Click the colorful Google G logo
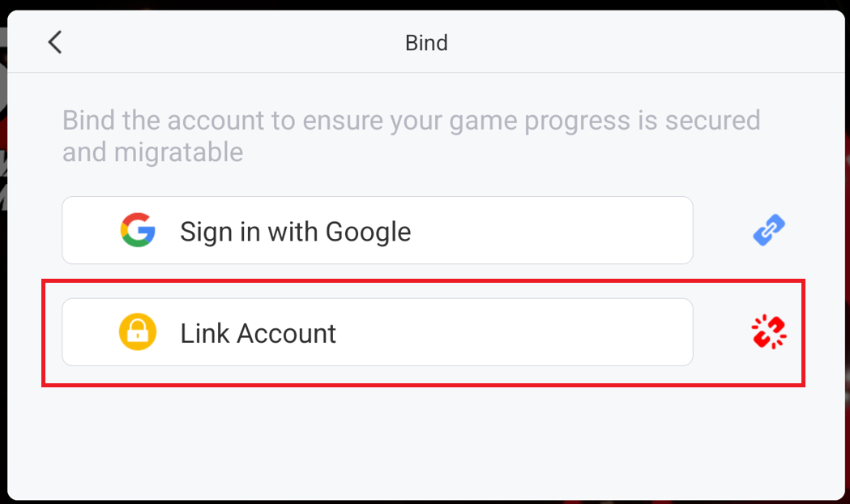The image size is (850, 504). pyautogui.click(x=138, y=230)
